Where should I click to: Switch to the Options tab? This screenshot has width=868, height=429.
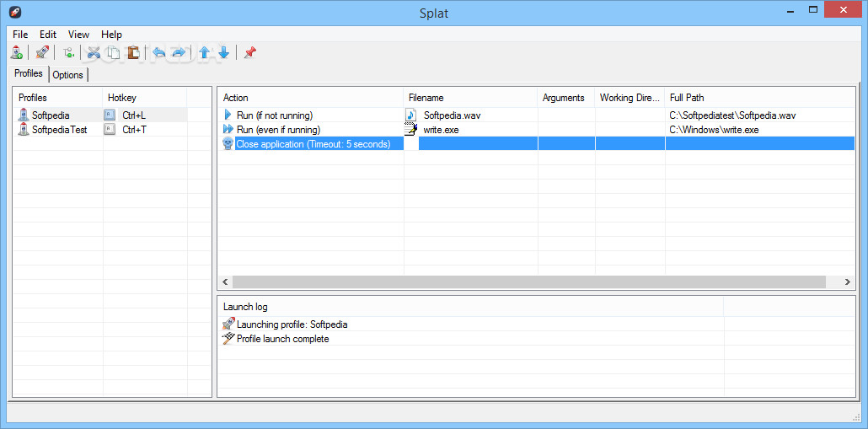(68, 75)
